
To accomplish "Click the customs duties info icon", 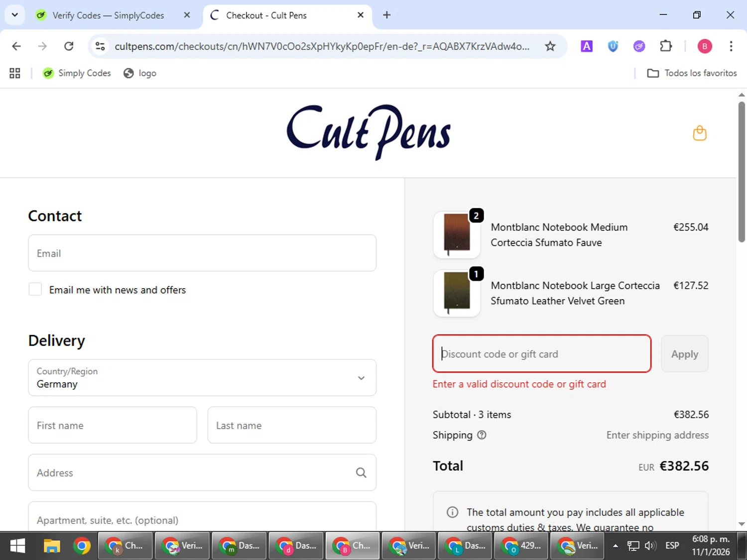I will [452, 512].
